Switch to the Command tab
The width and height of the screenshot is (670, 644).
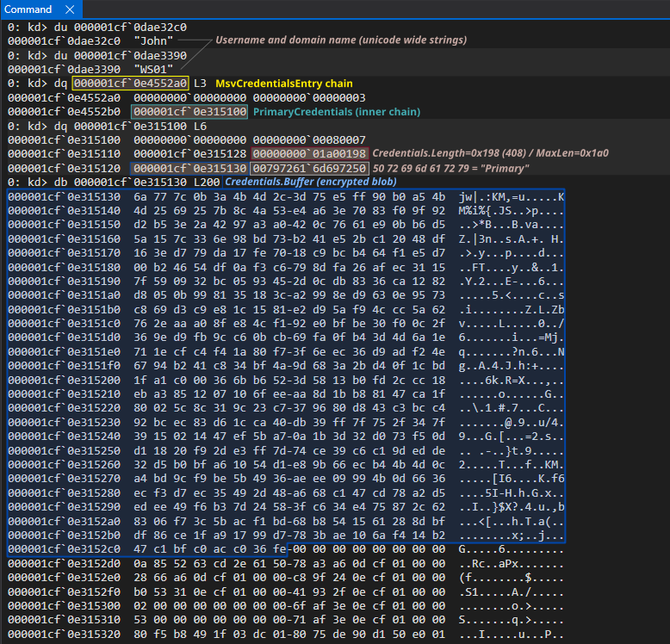click(x=28, y=9)
